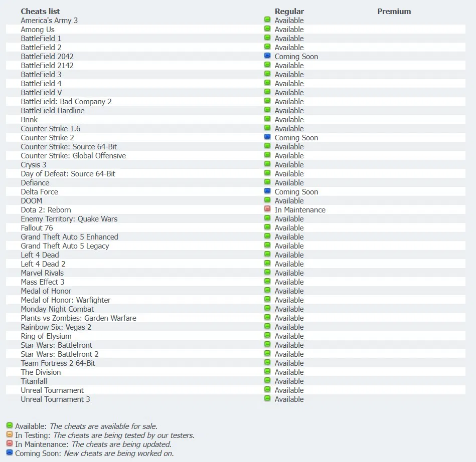Click BattleField 3 game name

coord(41,75)
